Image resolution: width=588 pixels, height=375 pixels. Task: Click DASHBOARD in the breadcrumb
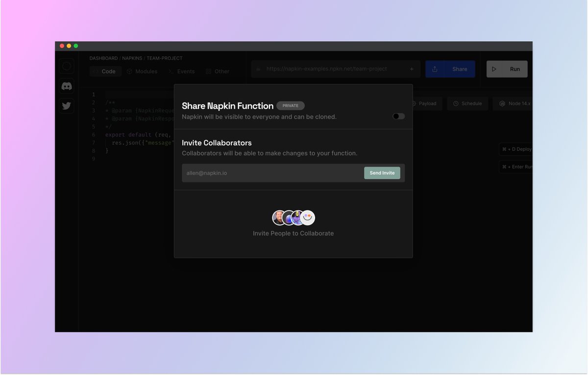click(103, 58)
